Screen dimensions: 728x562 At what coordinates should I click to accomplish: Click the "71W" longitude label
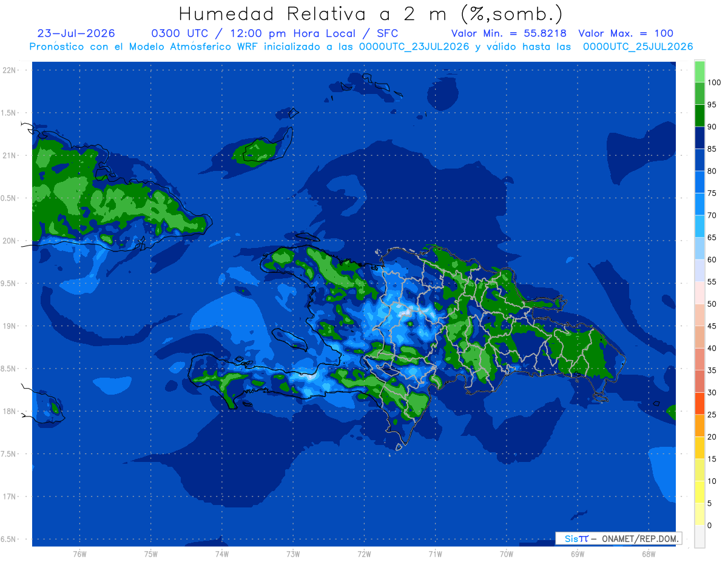click(435, 554)
